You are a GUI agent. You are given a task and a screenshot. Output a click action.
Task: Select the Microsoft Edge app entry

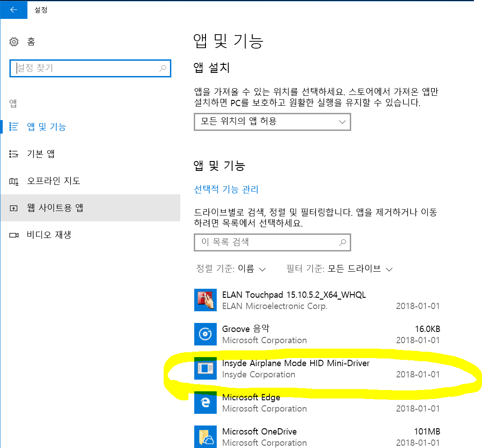click(x=317, y=403)
